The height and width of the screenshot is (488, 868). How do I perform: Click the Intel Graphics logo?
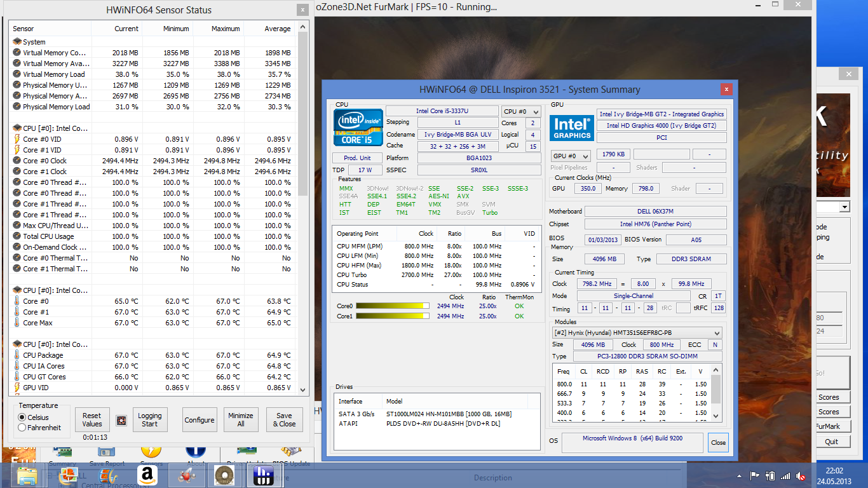point(572,128)
